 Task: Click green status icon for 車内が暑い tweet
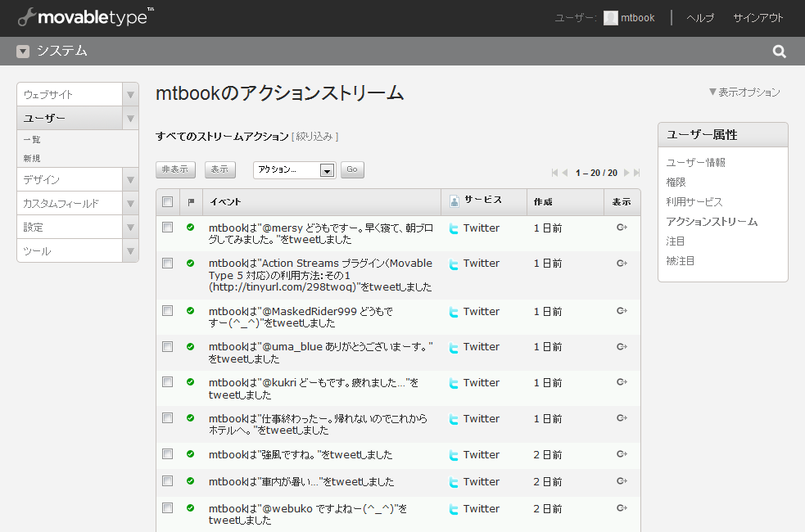[x=191, y=480]
